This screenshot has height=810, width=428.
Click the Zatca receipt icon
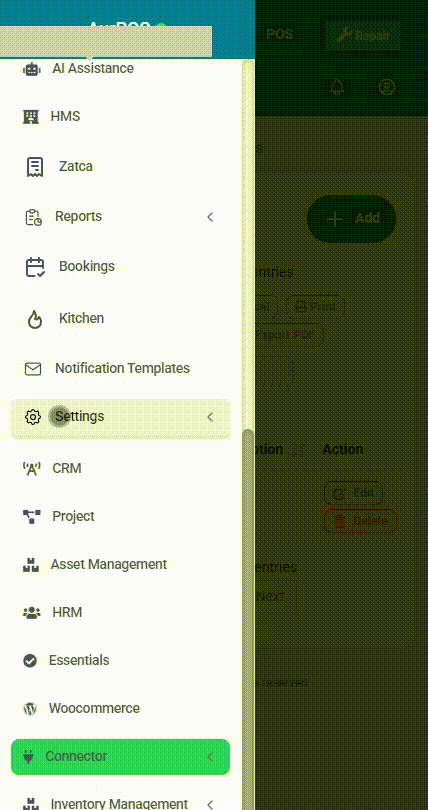point(35,167)
